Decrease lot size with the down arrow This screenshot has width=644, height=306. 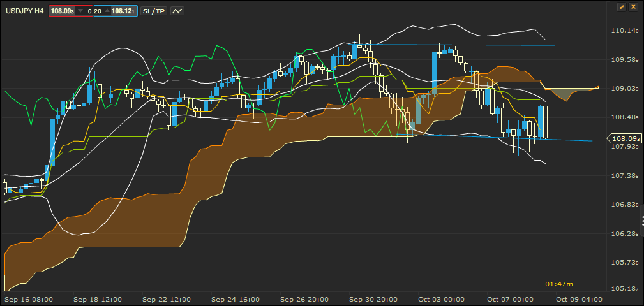(80, 11)
